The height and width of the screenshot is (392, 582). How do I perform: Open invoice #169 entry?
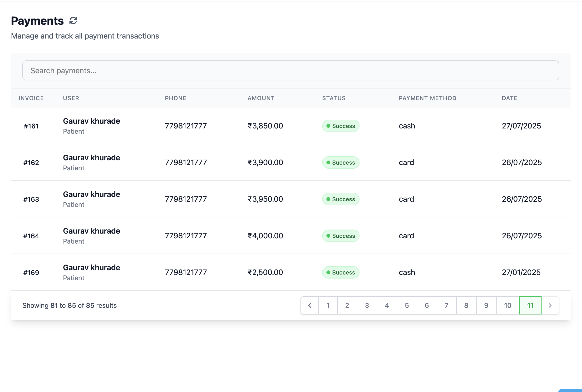point(31,273)
